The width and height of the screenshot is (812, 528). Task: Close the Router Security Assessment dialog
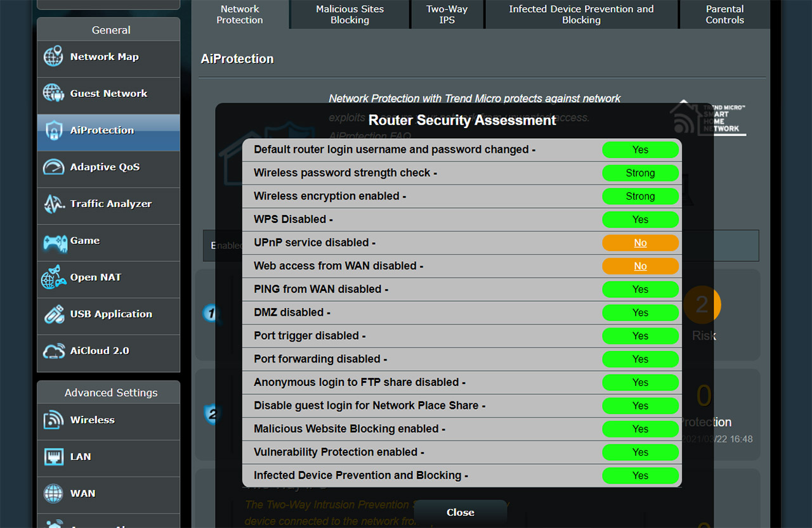pos(461,512)
